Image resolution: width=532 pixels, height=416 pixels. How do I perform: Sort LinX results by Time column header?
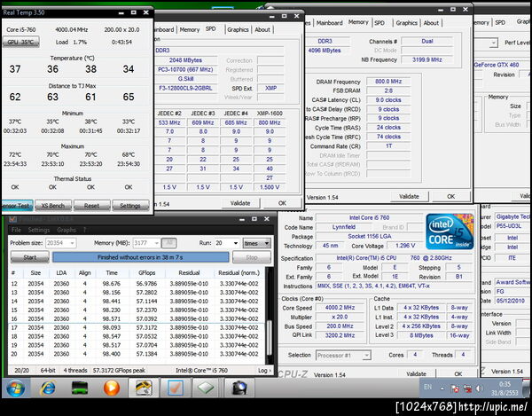[x=112, y=273]
